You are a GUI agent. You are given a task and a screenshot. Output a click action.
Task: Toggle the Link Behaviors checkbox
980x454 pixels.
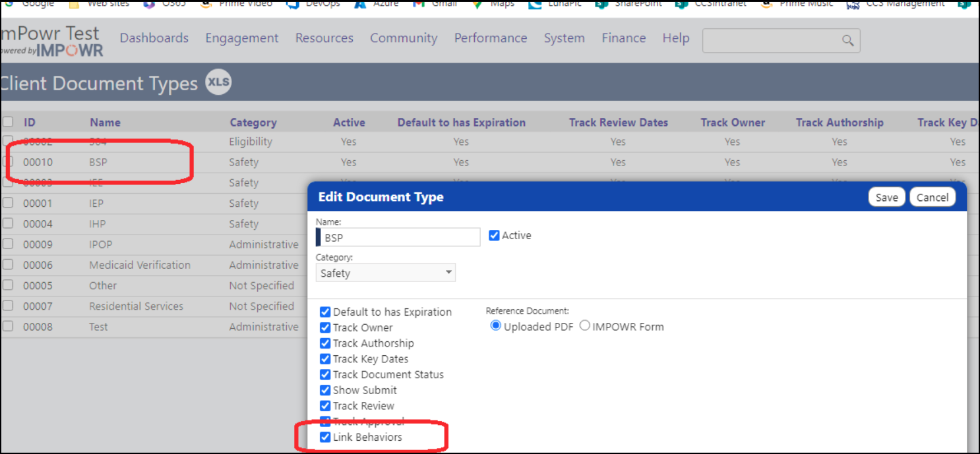pos(325,438)
